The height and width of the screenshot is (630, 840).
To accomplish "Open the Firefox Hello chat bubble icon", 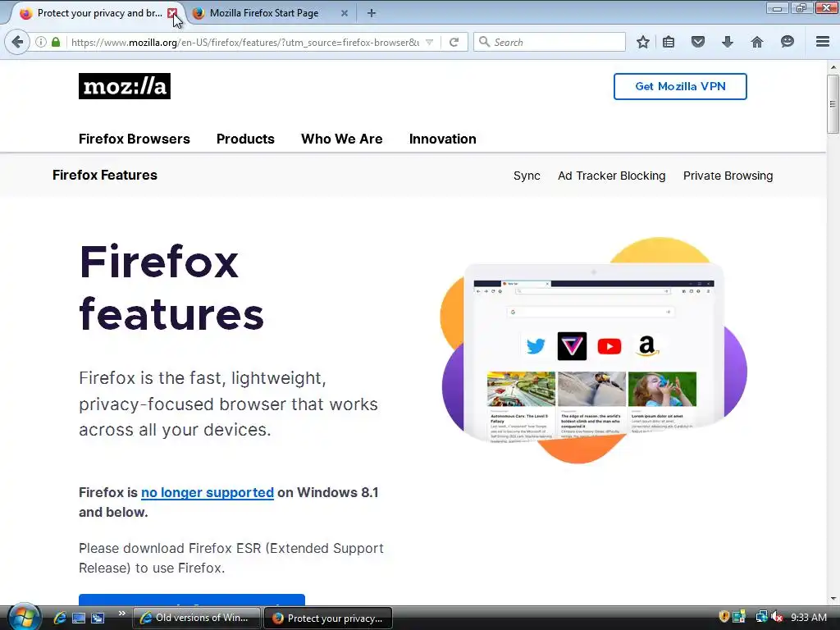I will click(787, 42).
